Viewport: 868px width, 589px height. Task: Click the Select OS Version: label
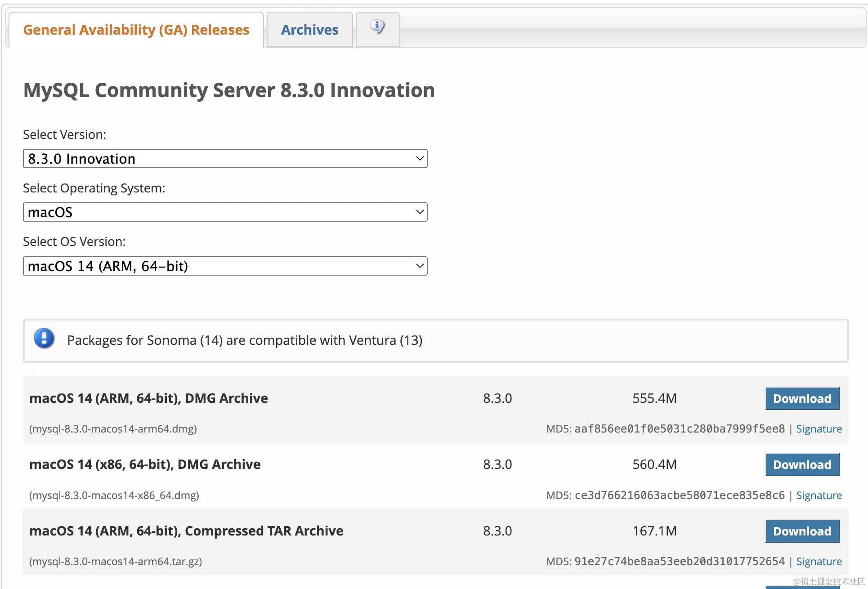74,242
